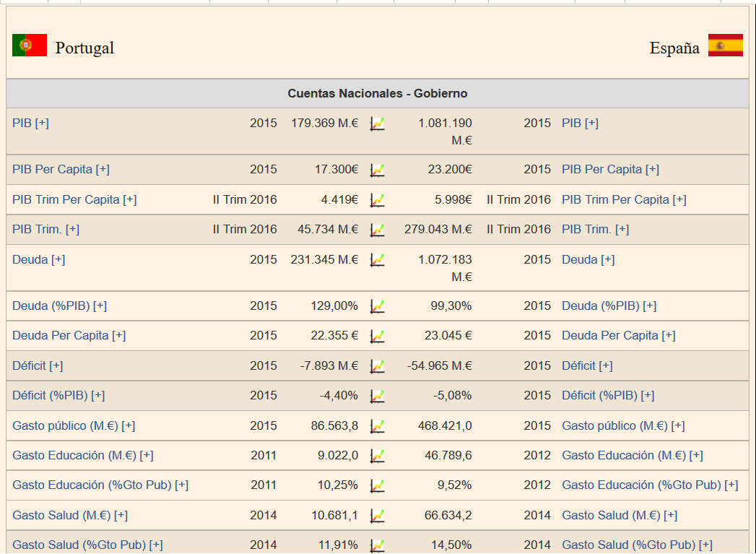Click the chart icon in the PIB Trim. row
This screenshot has width=756, height=554.
(x=377, y=230)
